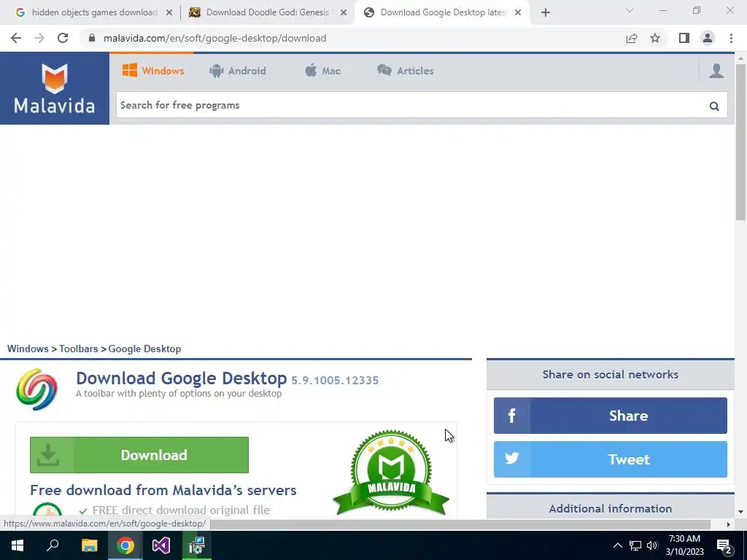
Task: Open the tab search dropdown chevron
Action: coord(630,10)
